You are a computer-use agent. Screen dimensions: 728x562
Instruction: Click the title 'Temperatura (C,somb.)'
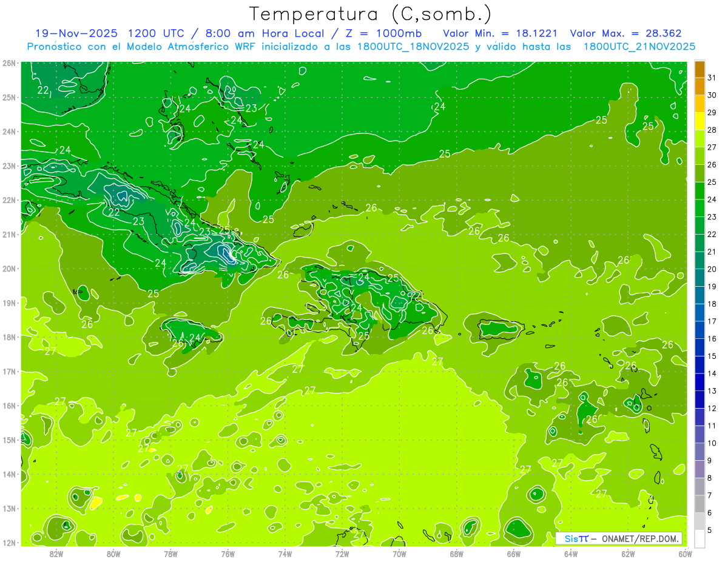(371, 15)
